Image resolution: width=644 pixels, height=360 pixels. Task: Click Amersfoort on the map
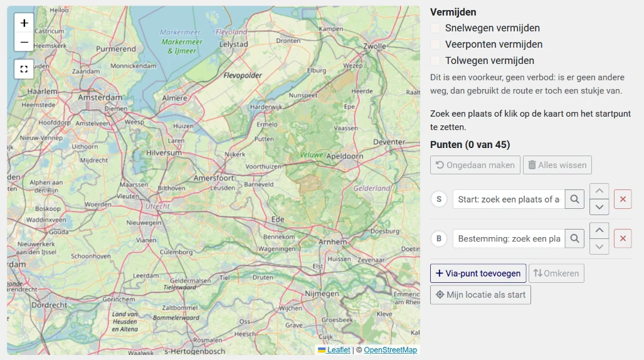tap(214, 178)
